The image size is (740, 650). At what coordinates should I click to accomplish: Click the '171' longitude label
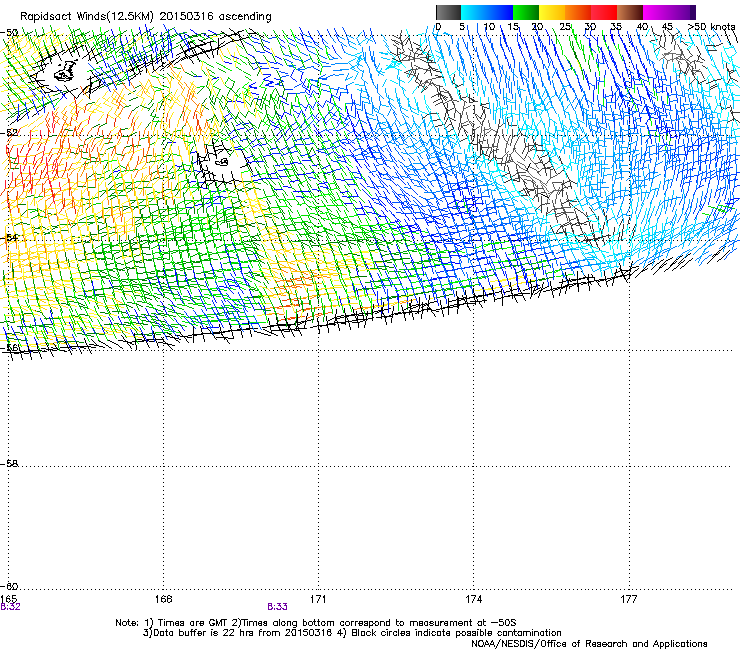(x=318, y=599)
